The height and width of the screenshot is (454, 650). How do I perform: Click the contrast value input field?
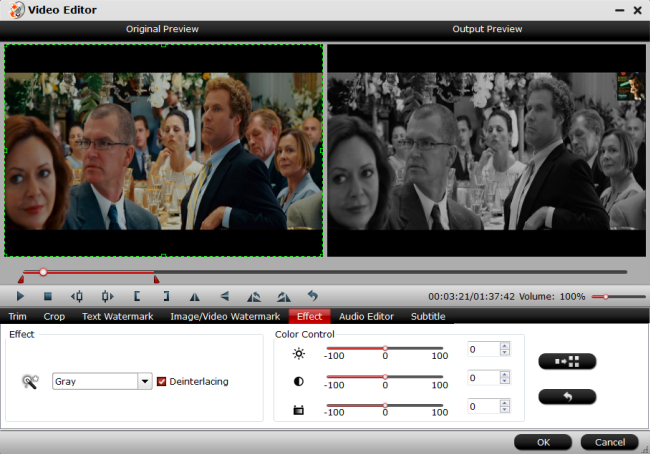coord(484,378)
